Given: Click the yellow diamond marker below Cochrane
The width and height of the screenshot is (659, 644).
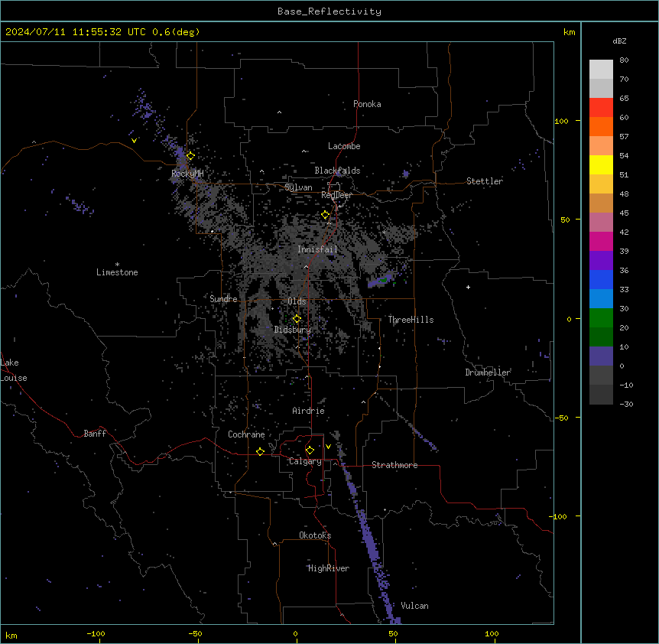Looking at the screenshot, I should pos(260,451).
